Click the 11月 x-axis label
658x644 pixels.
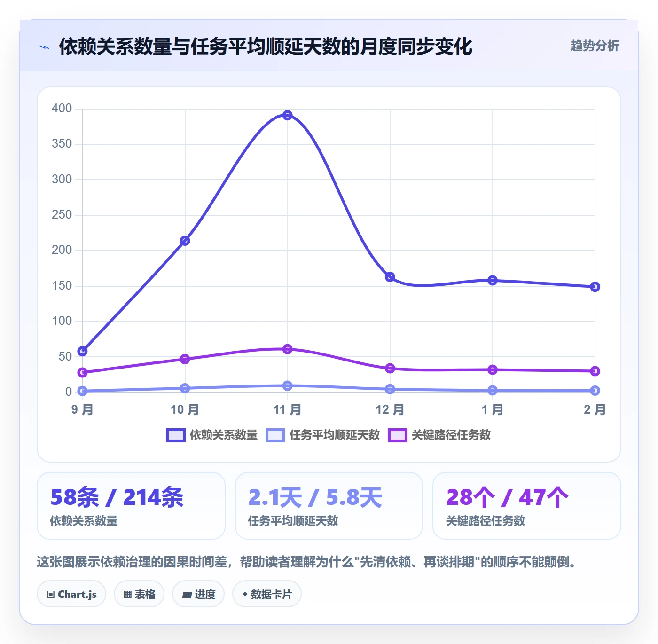[288, 409]
